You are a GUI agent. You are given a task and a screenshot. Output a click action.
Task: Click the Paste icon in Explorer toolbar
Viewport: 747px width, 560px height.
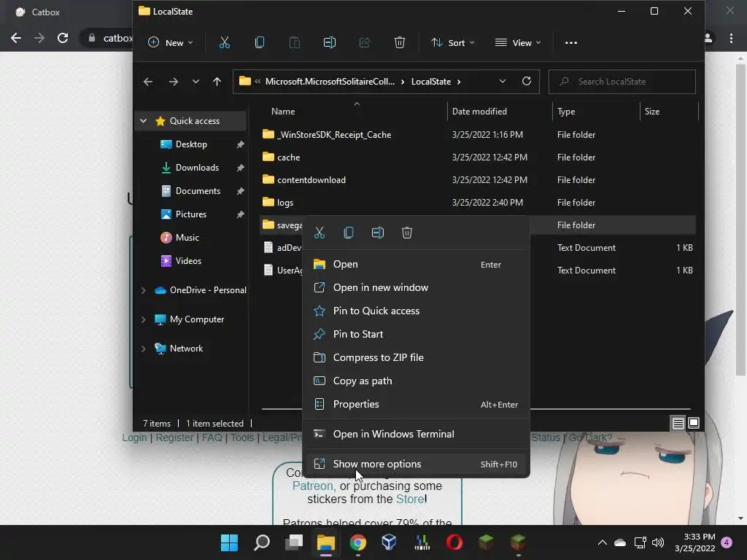295,43
